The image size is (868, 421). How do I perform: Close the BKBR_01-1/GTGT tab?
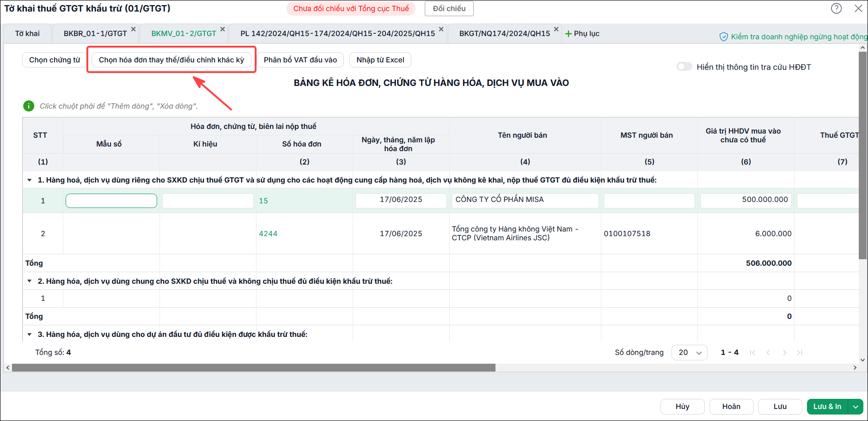point(133,29)
